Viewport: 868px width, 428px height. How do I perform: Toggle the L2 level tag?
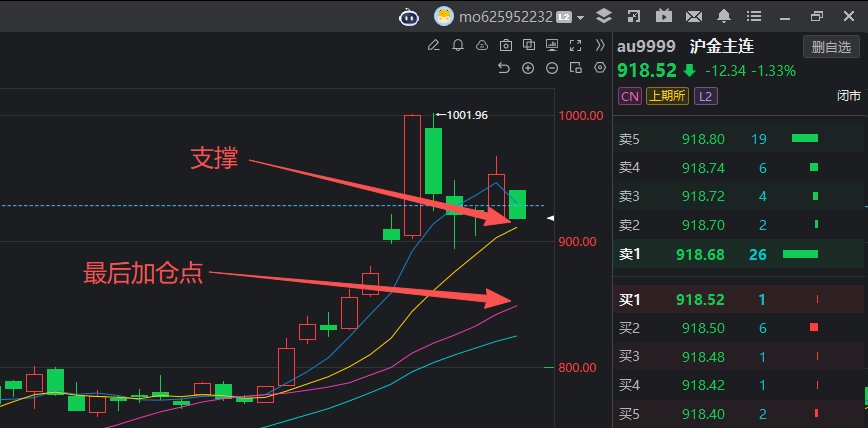(706, 96)
